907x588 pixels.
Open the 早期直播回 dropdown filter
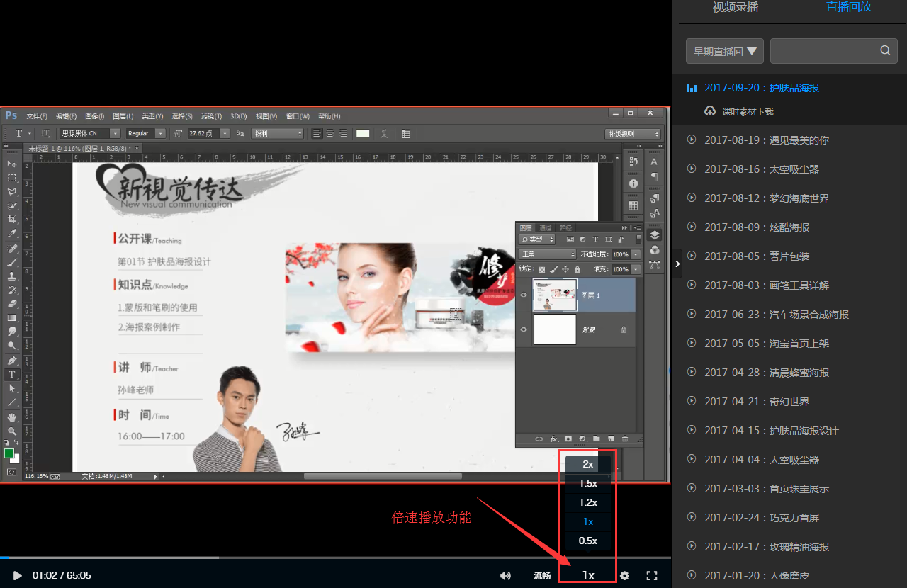tap(724, 51)
